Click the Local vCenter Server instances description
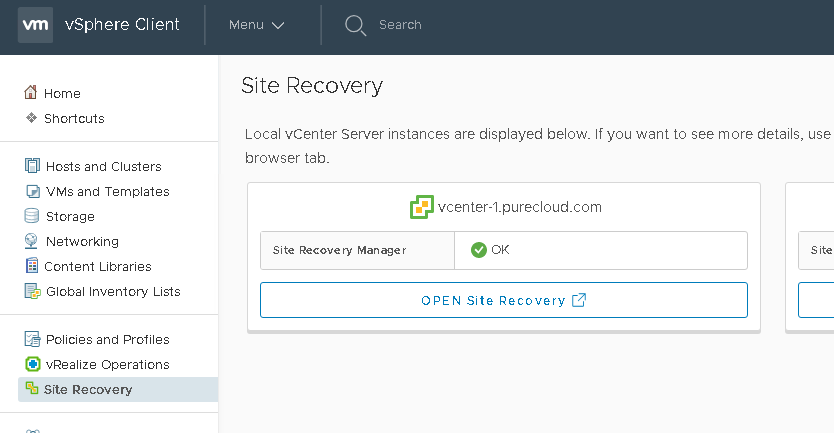The width and height of the screenshot is (834, 433). (x=537, y=146)
